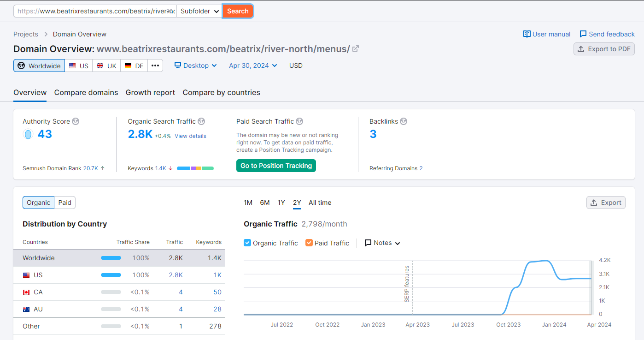Click the globe icon next to Backlinks
Screen dimensions: 644x340
[x=404, y=121]
